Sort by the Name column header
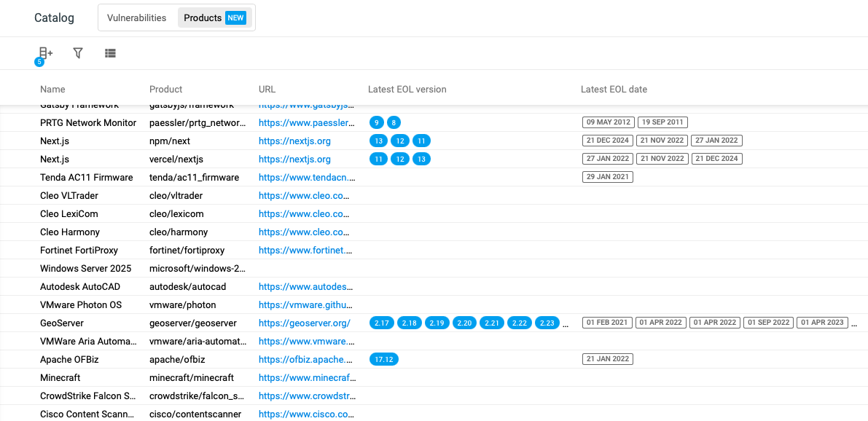868x421 pixels. 52,90
